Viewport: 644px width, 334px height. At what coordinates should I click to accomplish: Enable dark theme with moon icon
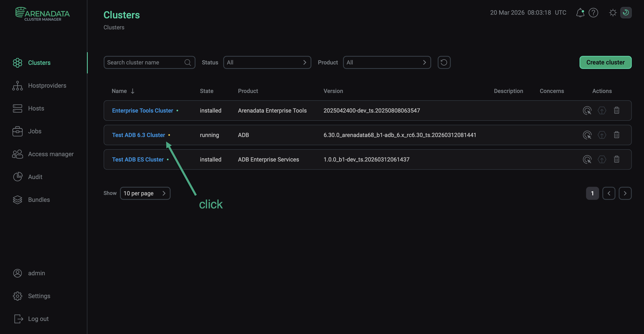pos(626,12)
